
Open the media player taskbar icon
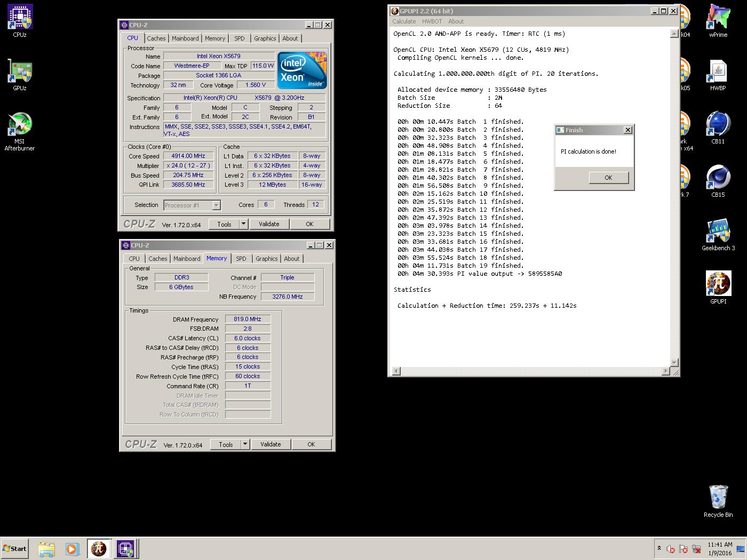pos(73,549)
